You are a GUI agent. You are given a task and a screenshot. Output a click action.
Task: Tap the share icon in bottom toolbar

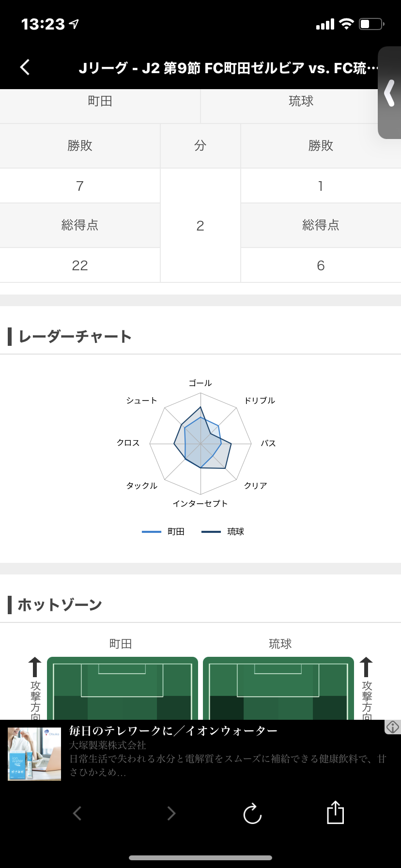(x=335, y=812)
